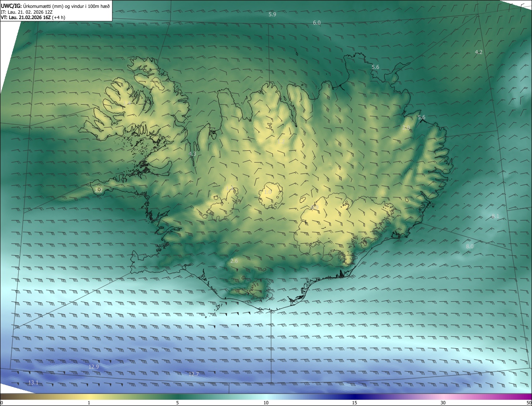Click the legend tick labeled 10
This screenshot has height=406, width=532.
click(266, 403)
